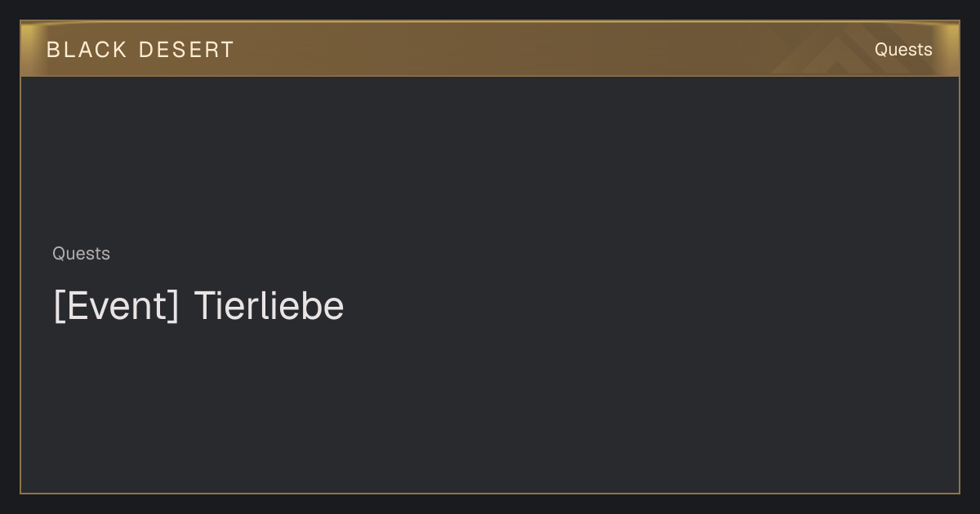Select the small Quests label above the title
This screenshot has width=980, height=514.
[81, 254]
